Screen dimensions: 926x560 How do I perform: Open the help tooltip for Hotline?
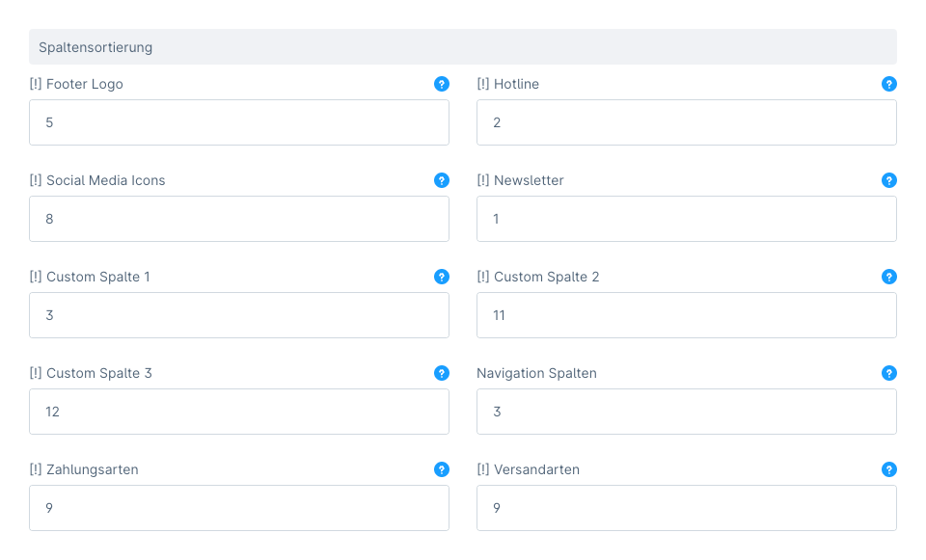pyautogui.click(x=889, y=84)
